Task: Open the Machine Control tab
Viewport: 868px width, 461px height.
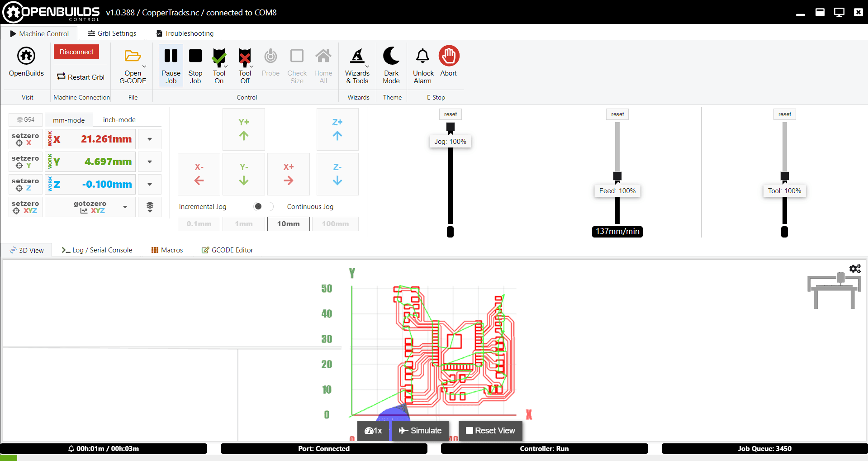Action: click(x=39, y=33)
